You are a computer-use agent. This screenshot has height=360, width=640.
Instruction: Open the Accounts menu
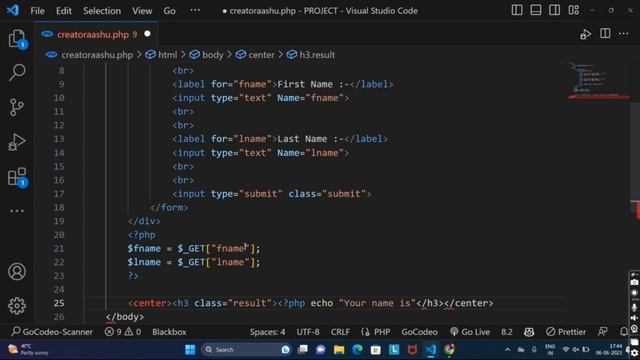(17, 271)
